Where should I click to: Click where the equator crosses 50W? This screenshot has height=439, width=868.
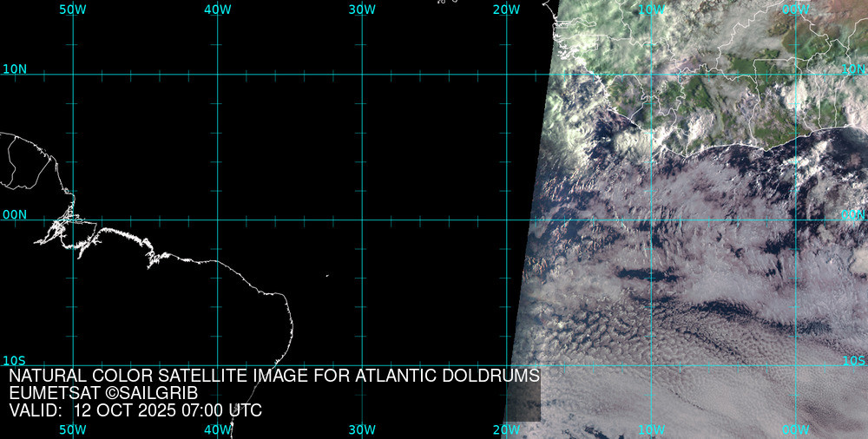pyautogui.click(x=73, y=219)
